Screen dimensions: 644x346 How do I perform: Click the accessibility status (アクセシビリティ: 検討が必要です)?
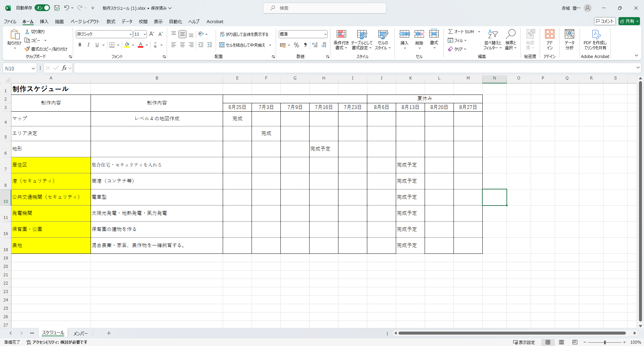pos(57,342)
